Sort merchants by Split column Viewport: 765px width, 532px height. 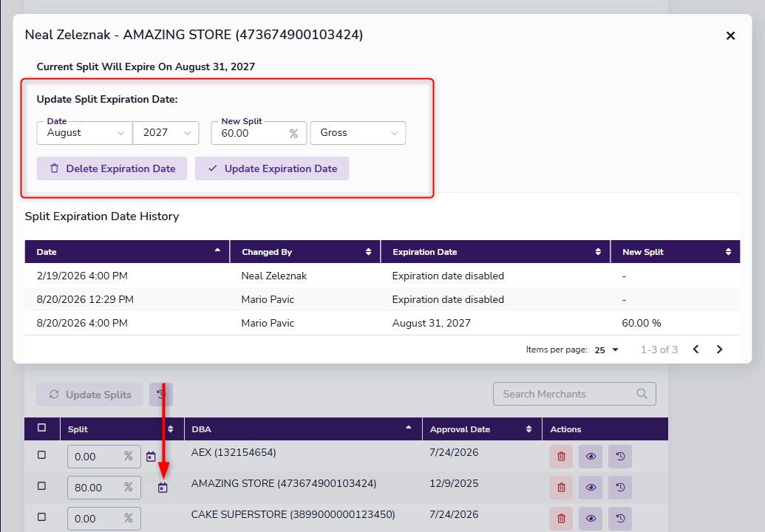point(122,429)
